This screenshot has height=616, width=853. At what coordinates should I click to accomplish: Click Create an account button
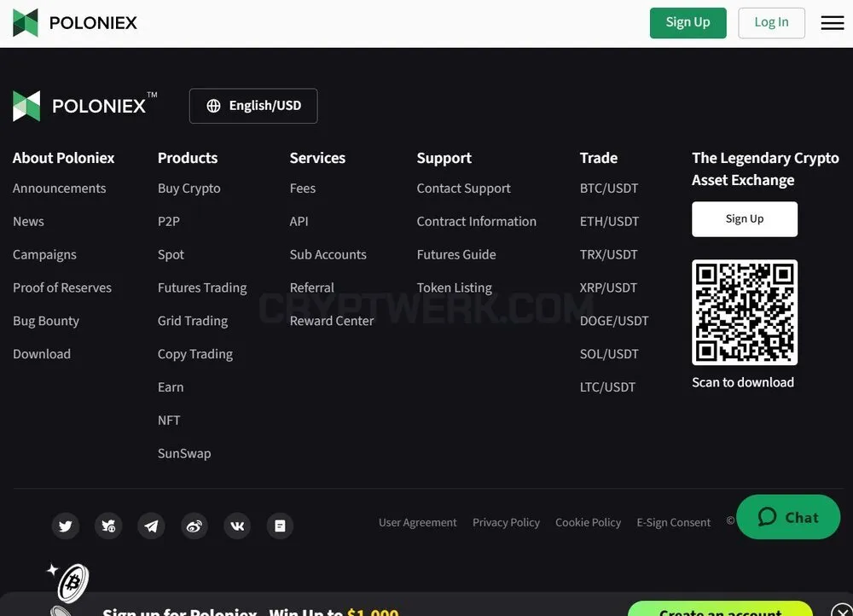(x=720, y=609)
